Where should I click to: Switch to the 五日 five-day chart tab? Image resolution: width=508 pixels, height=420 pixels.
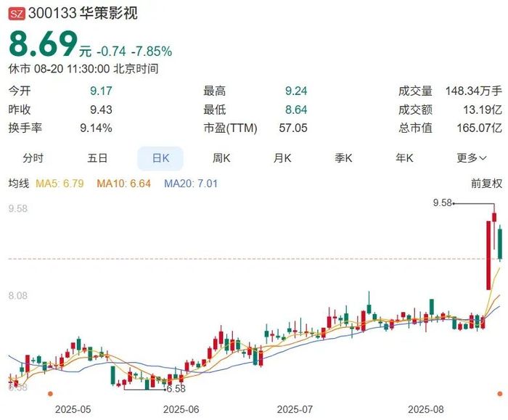(97, 158)
